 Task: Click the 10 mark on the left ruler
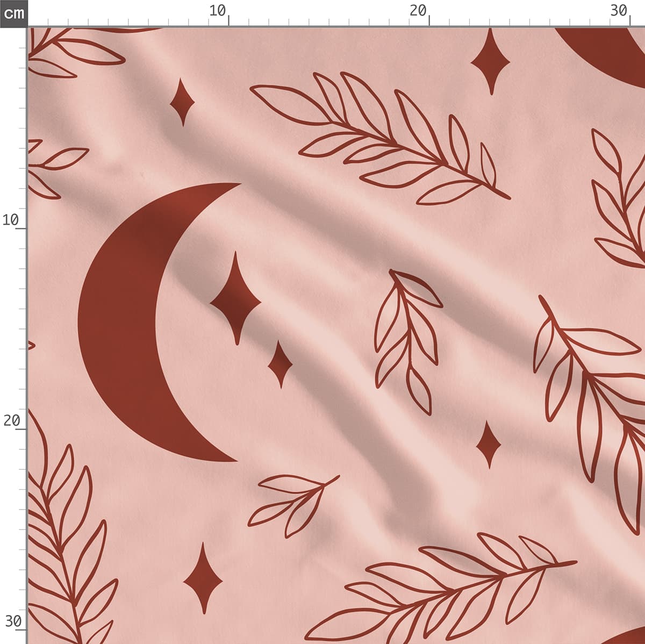pyautogui.click(x=11, y=220)
